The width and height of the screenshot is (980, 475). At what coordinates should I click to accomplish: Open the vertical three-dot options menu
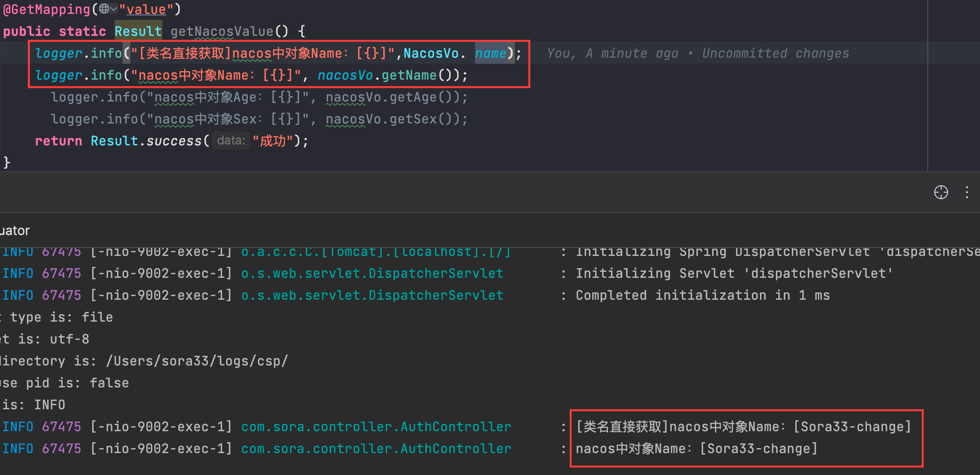(x=967, y=192)
